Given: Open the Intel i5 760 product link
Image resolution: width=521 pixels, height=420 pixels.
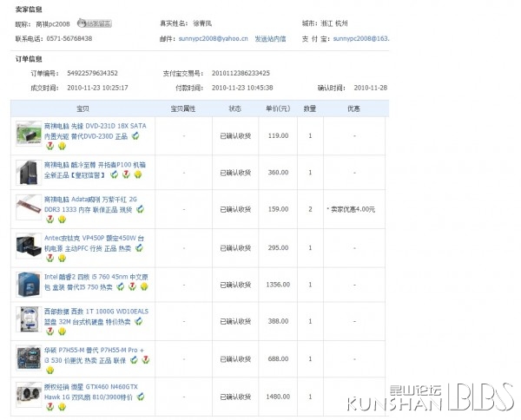Looking at the screenshot, I should (x=96, y=281).
